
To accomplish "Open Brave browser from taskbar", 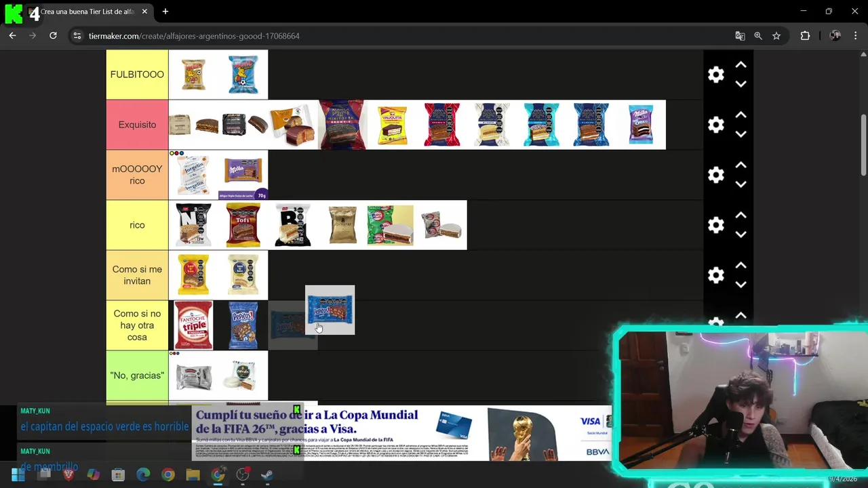I will click(68, 475).
